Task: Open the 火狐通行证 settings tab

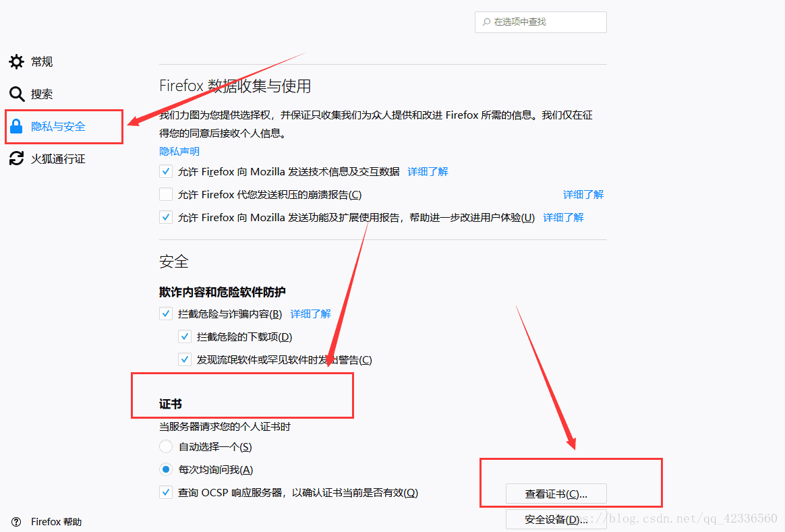Action: click(48, 158)
